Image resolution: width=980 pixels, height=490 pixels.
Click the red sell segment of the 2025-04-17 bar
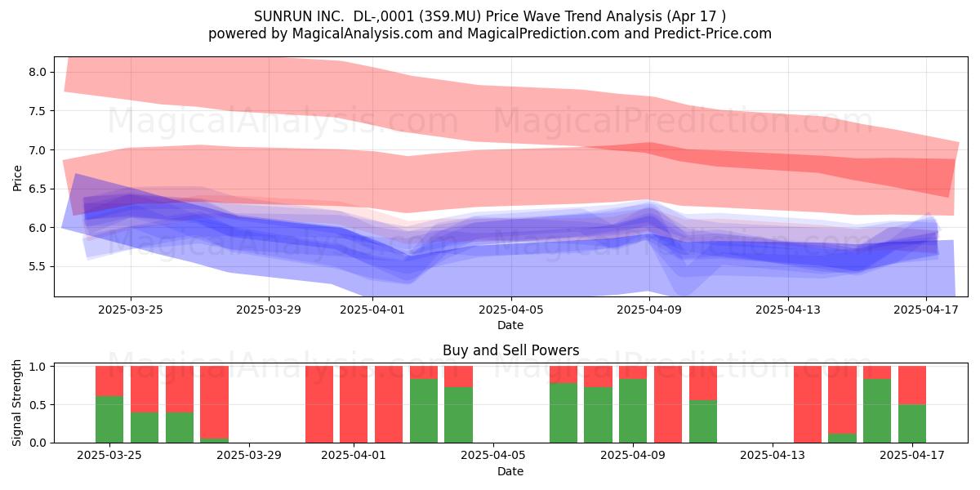pos(912,385)
